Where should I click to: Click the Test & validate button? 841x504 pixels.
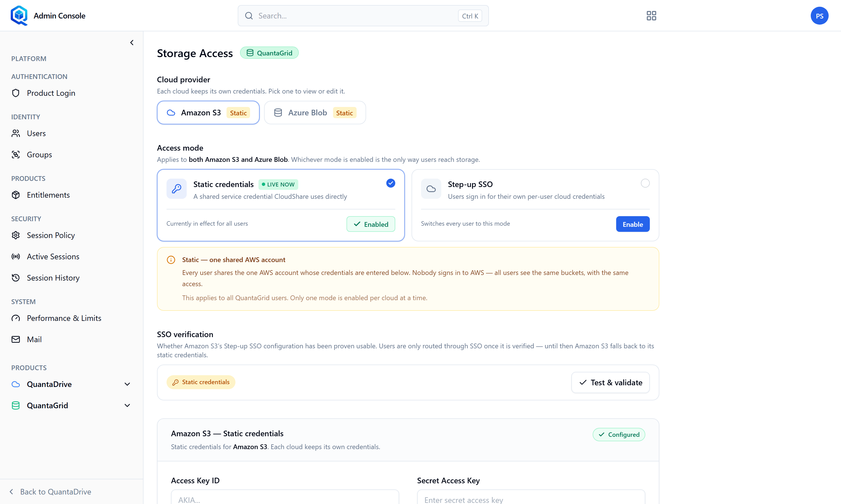tap(611, 382)
